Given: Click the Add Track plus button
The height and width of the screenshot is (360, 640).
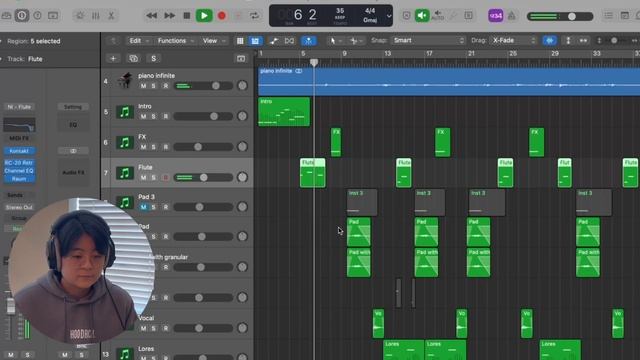Looking at the screenshot, I should (x=113, y=58).
